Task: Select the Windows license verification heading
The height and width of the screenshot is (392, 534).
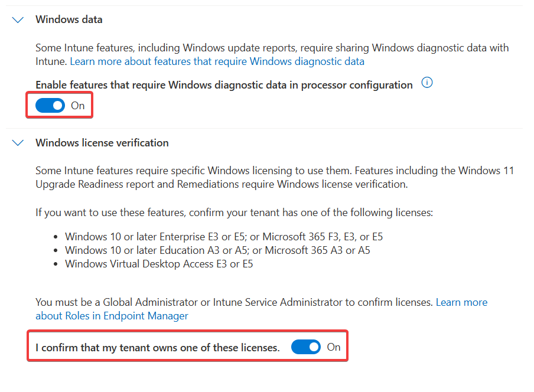Action: tap(102, 143)
